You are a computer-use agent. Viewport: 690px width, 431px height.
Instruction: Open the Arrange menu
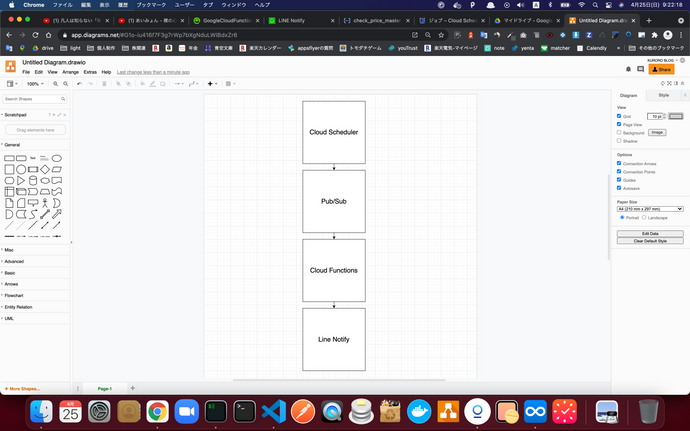click(70, 72)
